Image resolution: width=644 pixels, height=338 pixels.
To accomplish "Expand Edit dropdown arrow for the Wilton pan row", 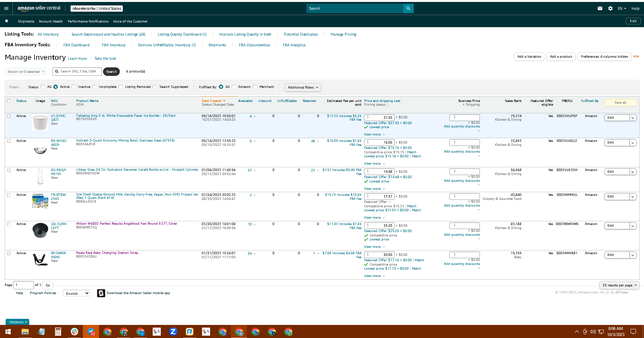I will pos(633,226).
